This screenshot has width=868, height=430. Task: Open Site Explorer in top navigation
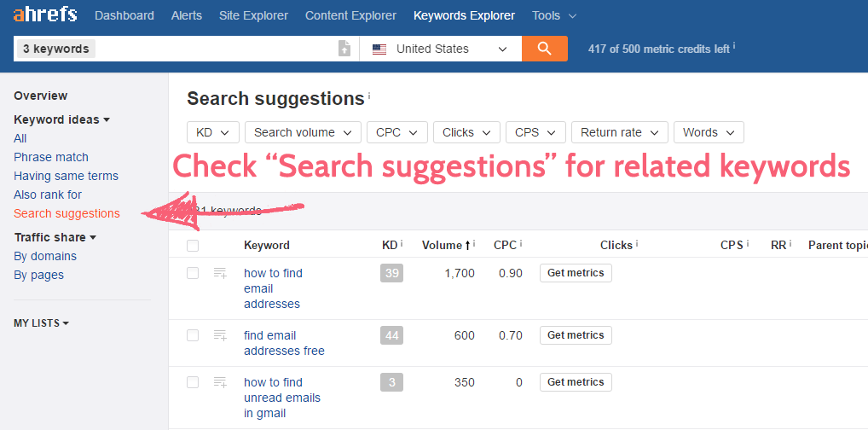(x=253, y=15)
